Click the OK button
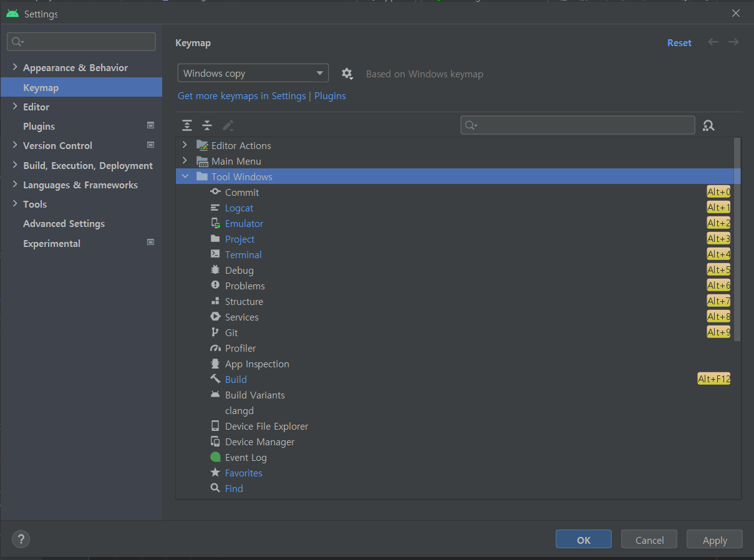754x560 pixels. click(x=584, y=540)
